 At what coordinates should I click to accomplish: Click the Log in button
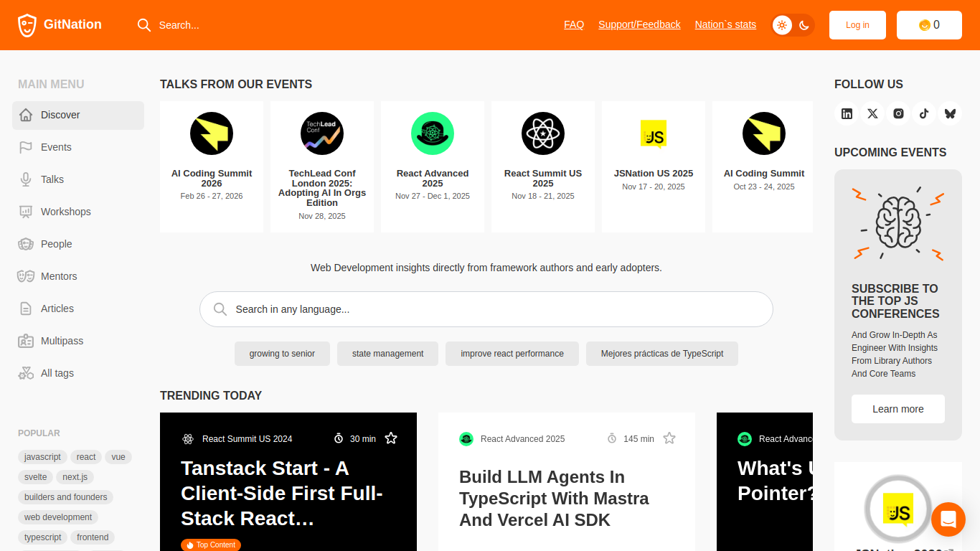click(x=857, y=25)
